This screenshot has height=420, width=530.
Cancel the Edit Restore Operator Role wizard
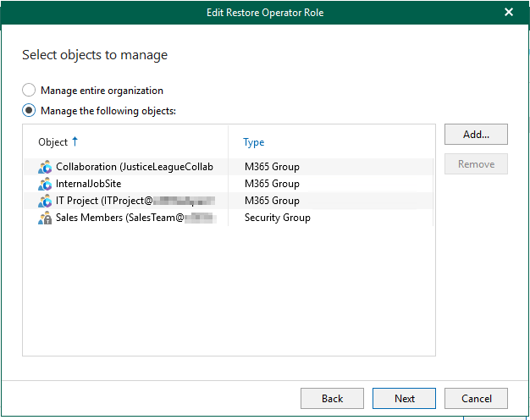(x=476, y=398)
